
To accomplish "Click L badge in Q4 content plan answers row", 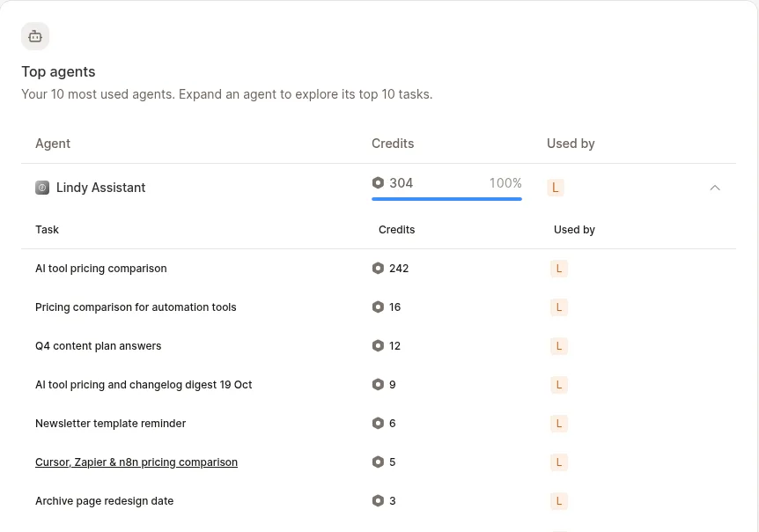I will tap(559, 346).
